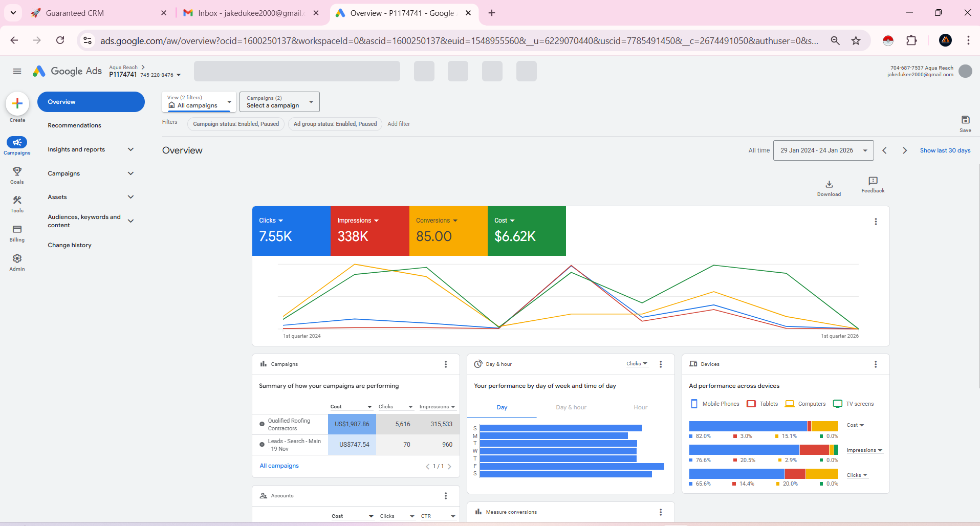This screenshot has width=980, height=526.
Task: Select the green Cost metric tile
Action: 527,231
